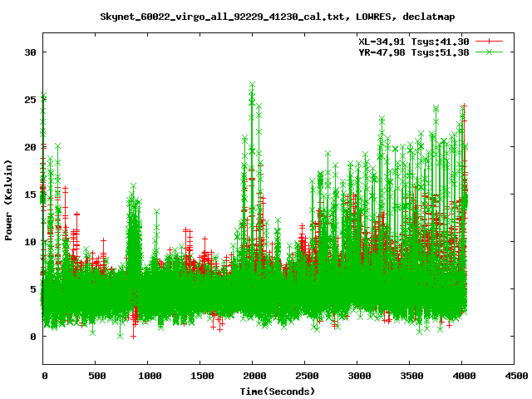Click the red XL legend line sample
Viewport: 532px width, 399px height.
489,42
